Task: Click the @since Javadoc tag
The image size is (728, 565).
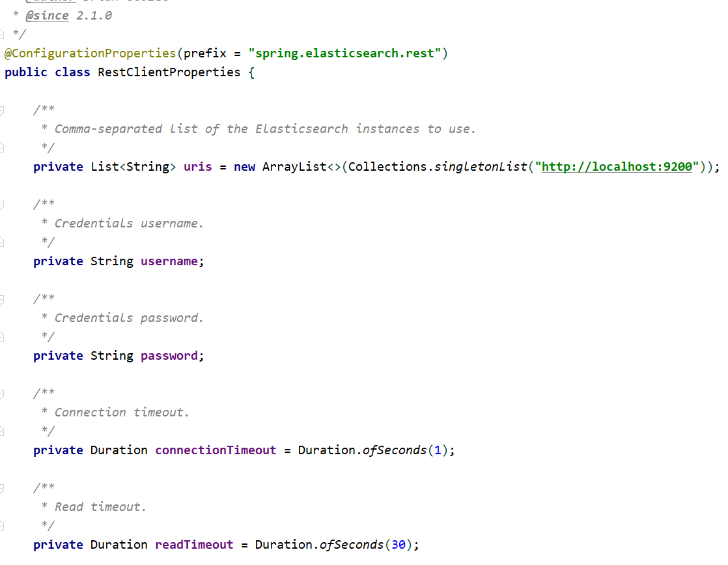Action: [48, 16]
